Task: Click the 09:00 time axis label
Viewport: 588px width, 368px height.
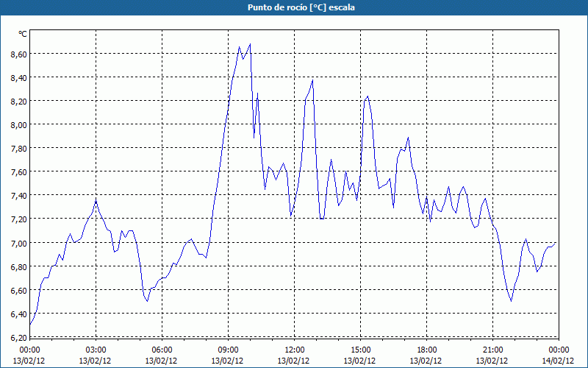Action: pos(228,350)
